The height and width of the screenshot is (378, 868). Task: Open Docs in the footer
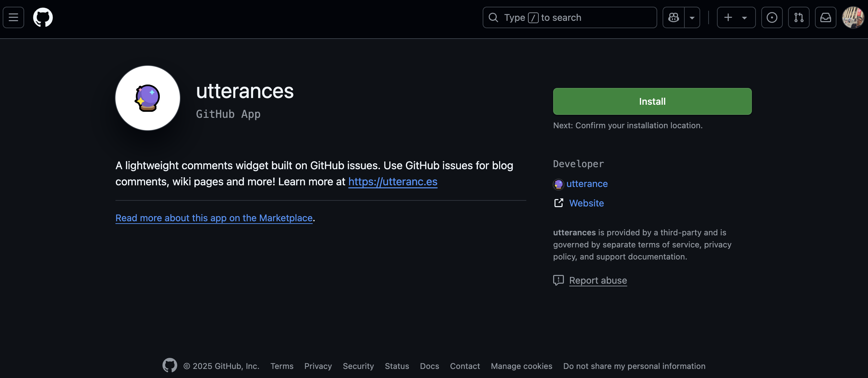point(429,366)
